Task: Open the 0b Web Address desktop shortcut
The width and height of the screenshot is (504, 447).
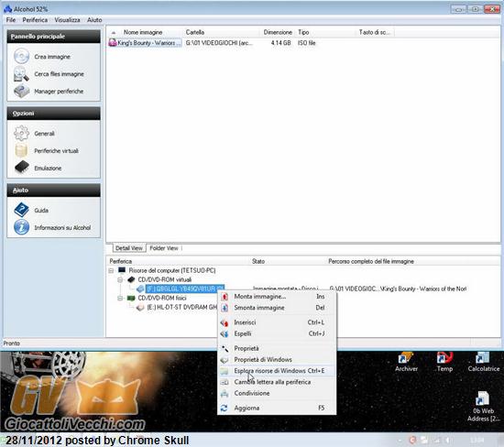Action: point(483,407)
